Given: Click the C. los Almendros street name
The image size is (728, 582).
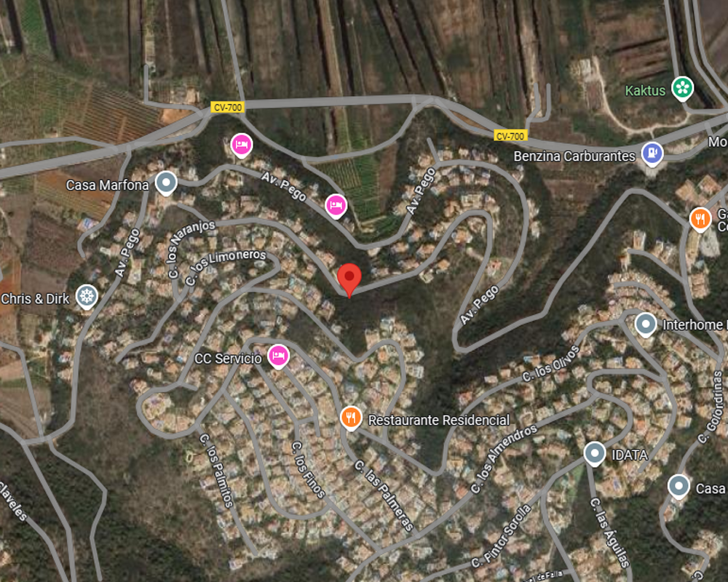Looking at the screenshot, I should tap(504, 458).
